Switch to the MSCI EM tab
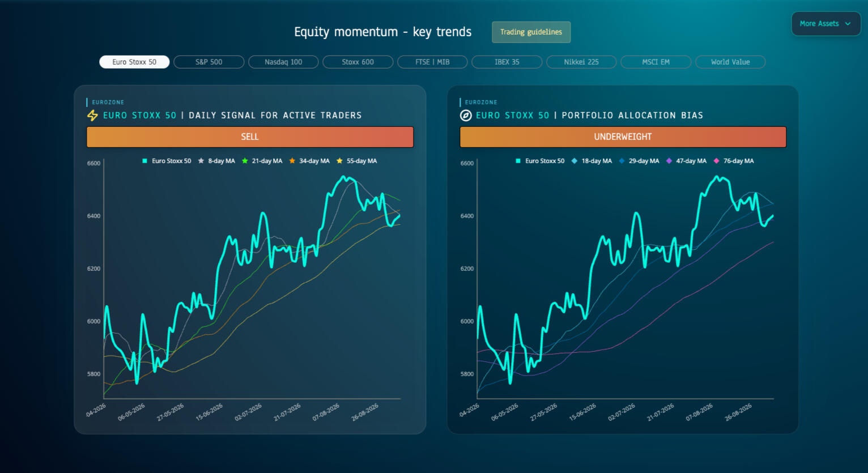This screenshot has height=473, width=868. coord(656,62)
